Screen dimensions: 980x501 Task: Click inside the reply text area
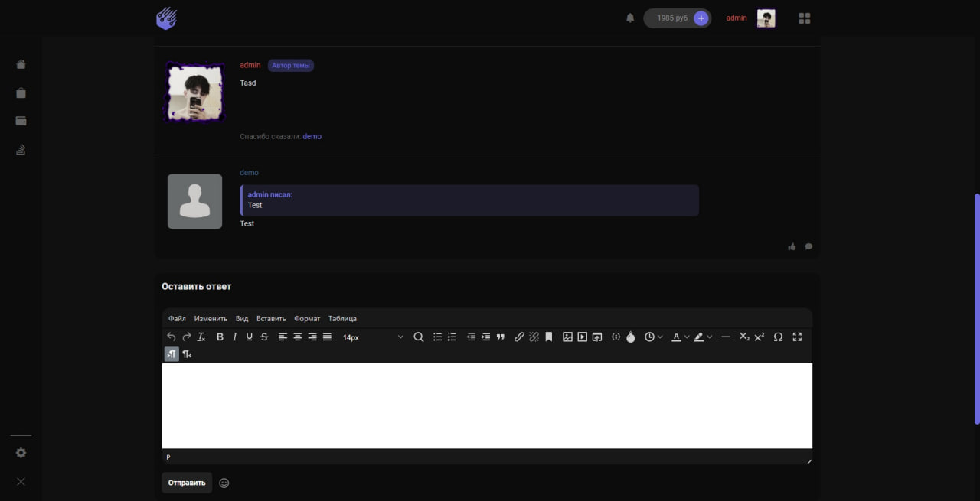click(487, 405)
